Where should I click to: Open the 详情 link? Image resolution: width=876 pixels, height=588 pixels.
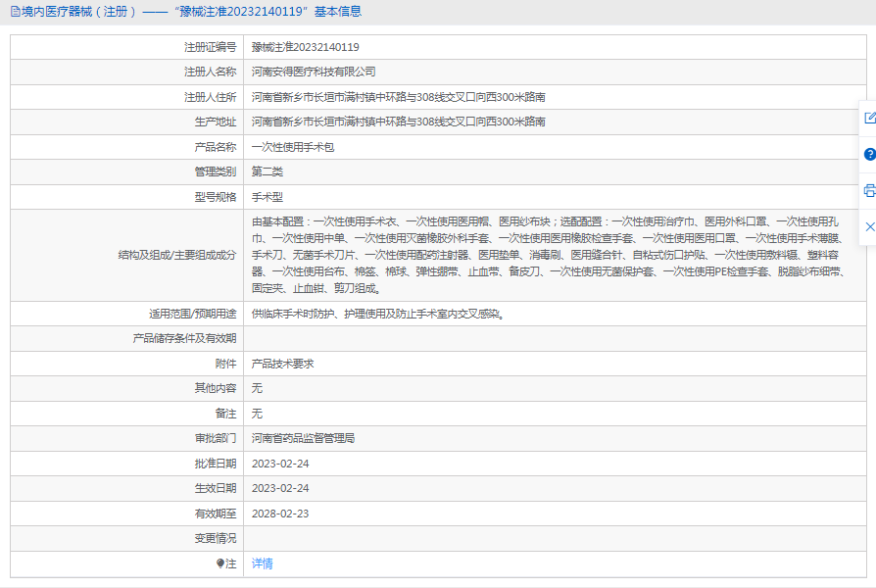click(x=262, y=563)
